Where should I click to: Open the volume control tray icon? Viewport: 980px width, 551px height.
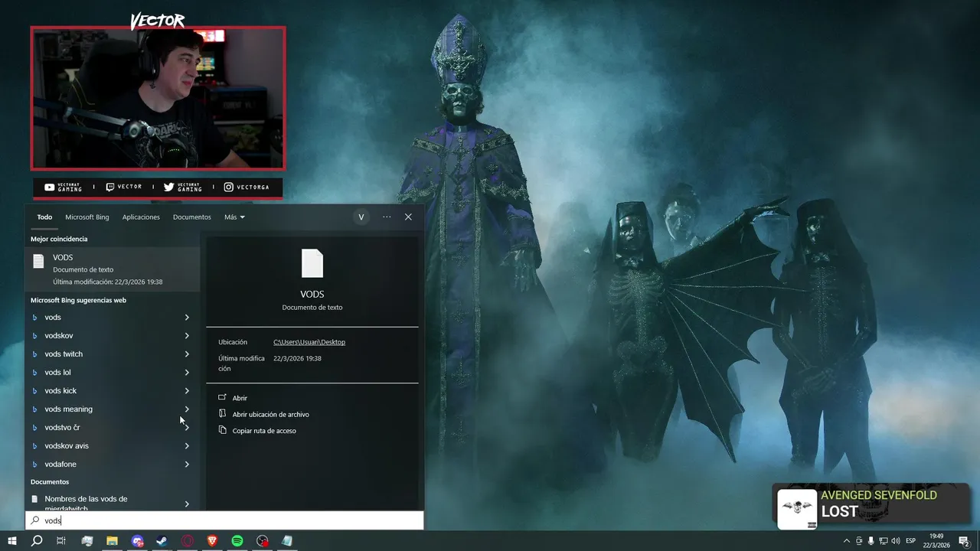[x=895, y=541]
